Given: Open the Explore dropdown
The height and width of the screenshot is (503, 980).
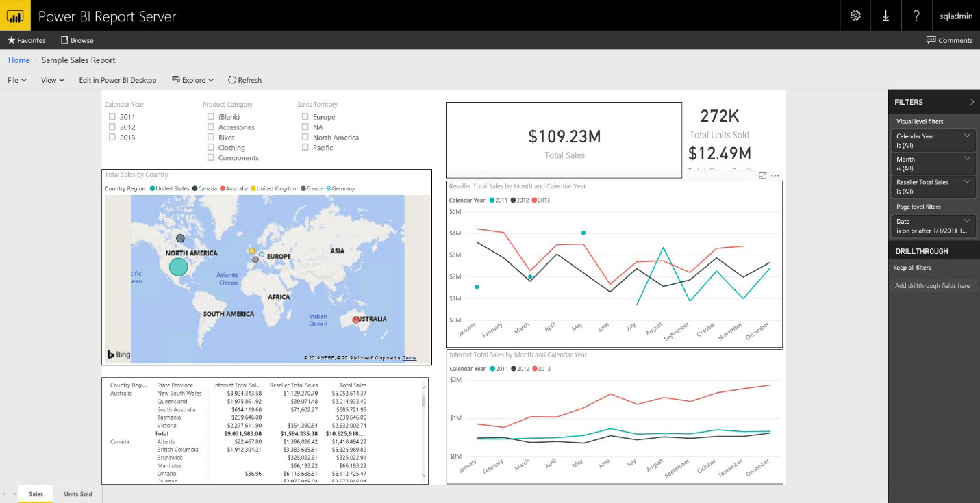Looking at the screenshot, I should click(192, 80).
